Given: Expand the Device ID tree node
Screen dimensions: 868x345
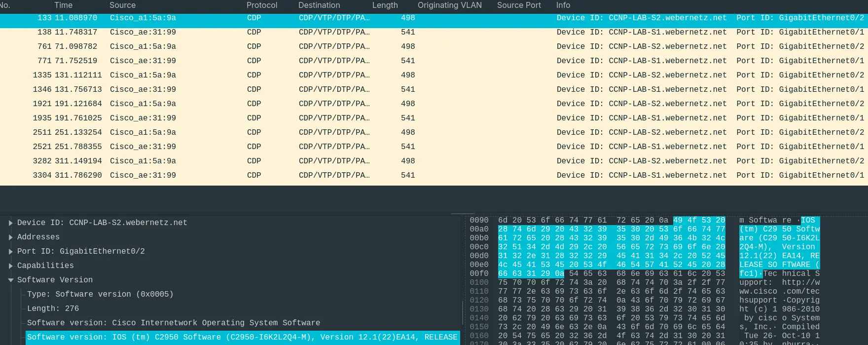Looking at the screenshot, I should pos(10,223).
